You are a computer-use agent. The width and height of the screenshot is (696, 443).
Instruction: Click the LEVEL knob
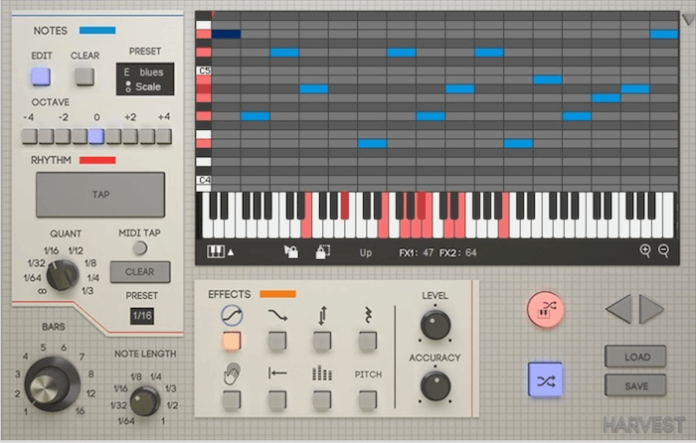tap(435, 324)
